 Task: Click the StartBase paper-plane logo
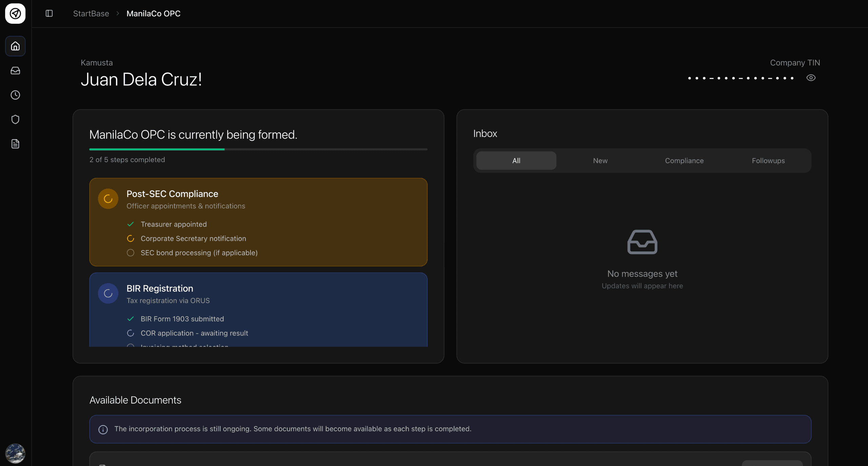[x=15, y=14]
